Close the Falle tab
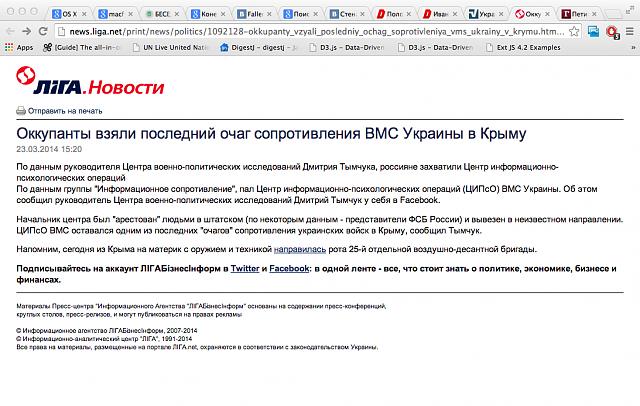The image size is (640, 406). (x=269, y=14)
